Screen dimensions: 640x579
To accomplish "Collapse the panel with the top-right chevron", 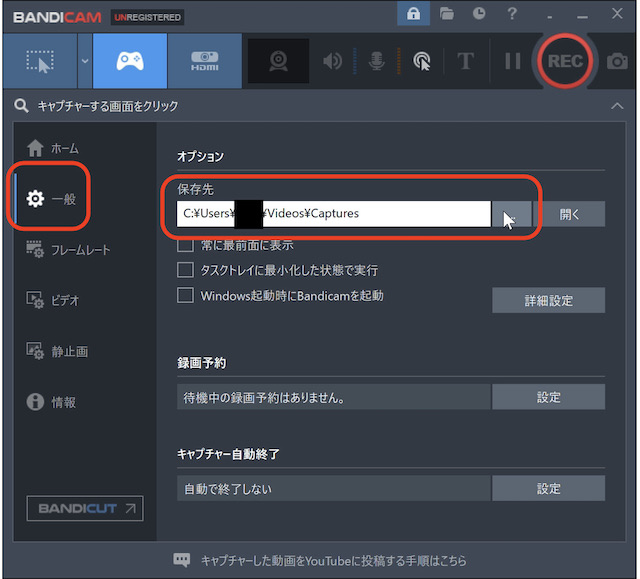I will coord(617,106).
